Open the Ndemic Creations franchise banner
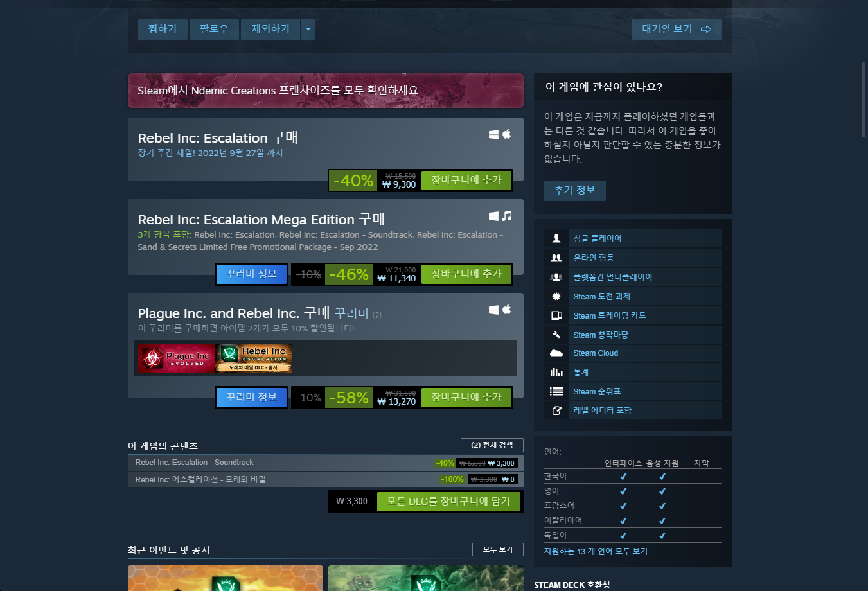Viewport: 868px width, 591px height. point(326,91)
